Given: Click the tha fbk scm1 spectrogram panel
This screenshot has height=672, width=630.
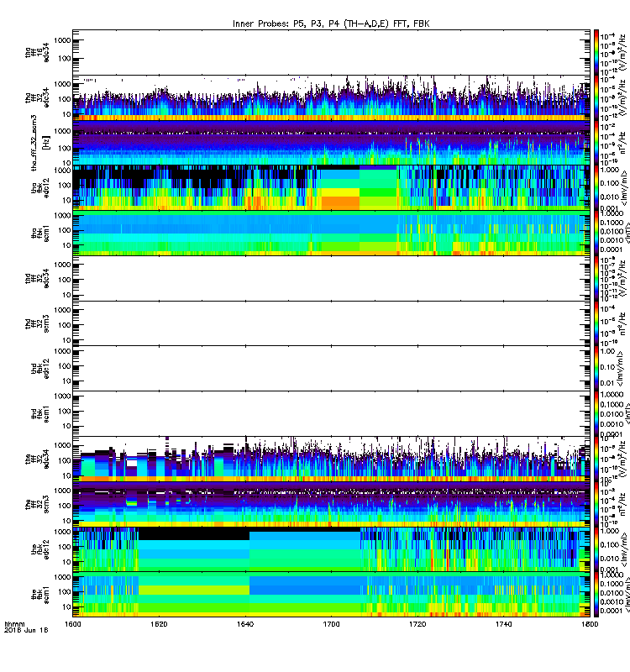Looking at the screenshot, I should [331, 234].
